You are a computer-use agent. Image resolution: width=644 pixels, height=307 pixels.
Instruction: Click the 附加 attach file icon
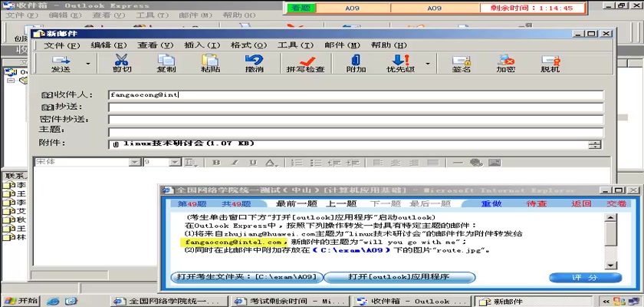pos(356,64)
